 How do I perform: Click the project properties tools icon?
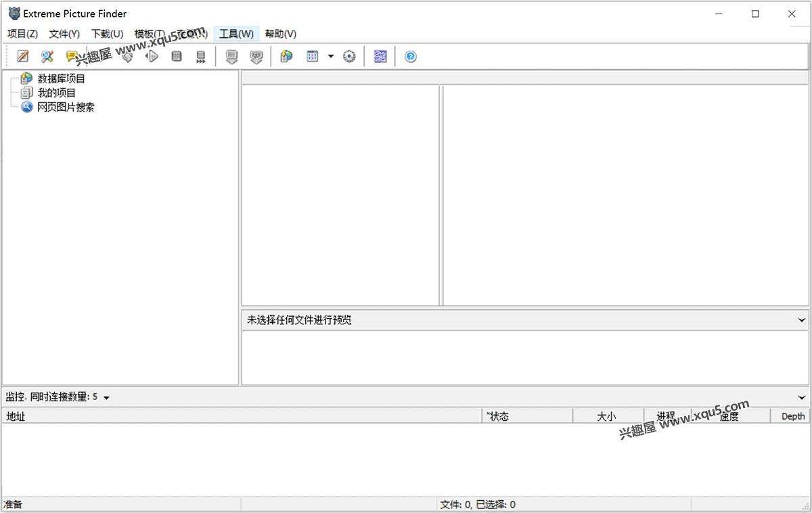click(x=47, y=57)
